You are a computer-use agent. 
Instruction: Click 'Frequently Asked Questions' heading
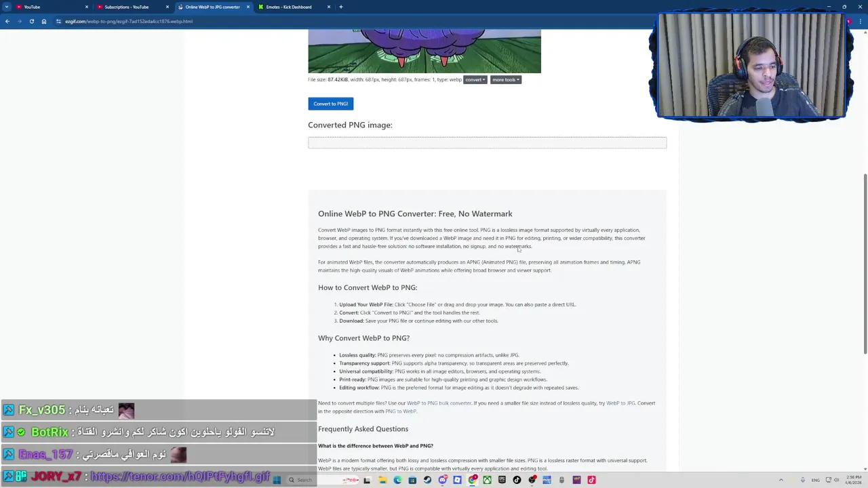(363, 429)
